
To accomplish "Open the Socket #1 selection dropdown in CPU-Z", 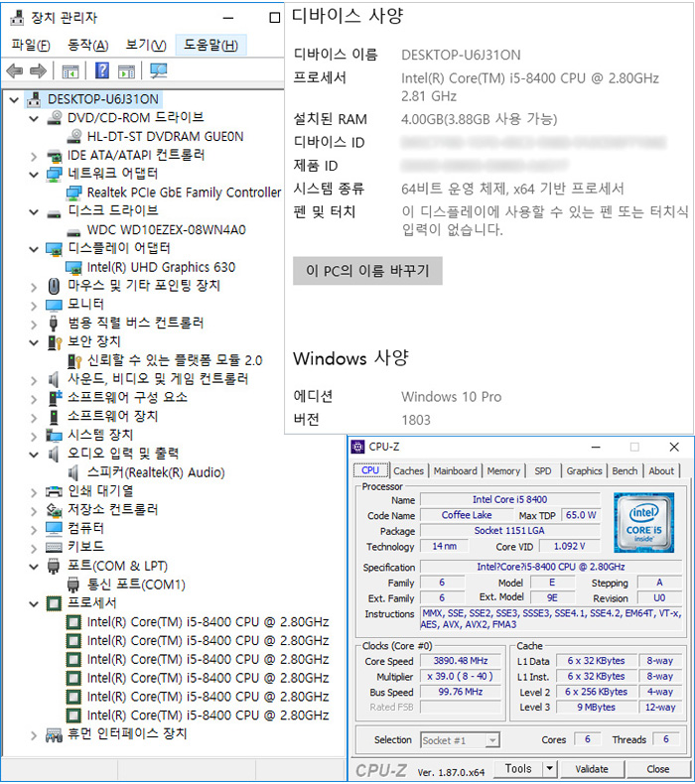I will 492,740.
